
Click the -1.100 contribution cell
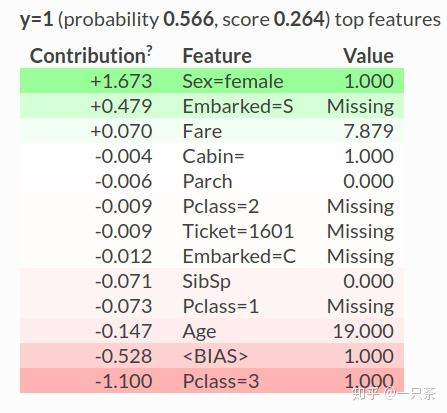[124, 381]
